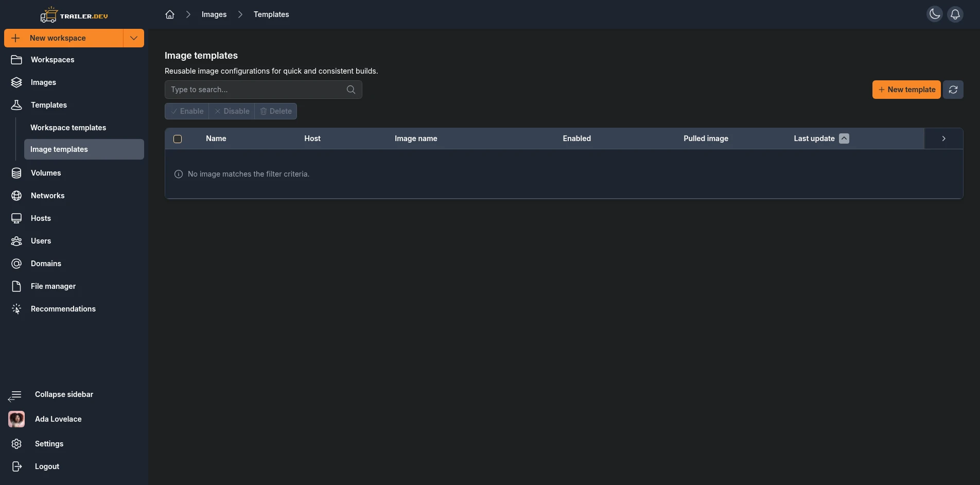Click Ada Lovelace avatar picture

click(x=16, y=419)
